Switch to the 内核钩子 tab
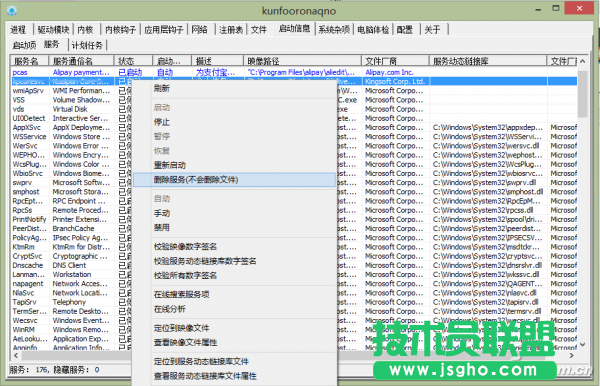This screenshot has height=386, width=600. 121,30
